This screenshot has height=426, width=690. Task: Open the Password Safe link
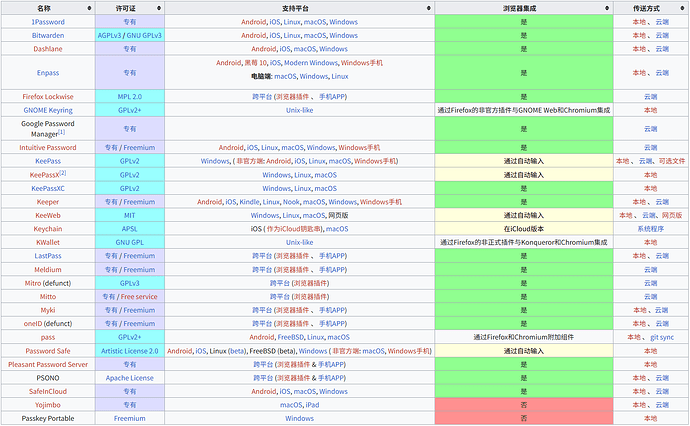pyautogui.click(x=48, y=351)
